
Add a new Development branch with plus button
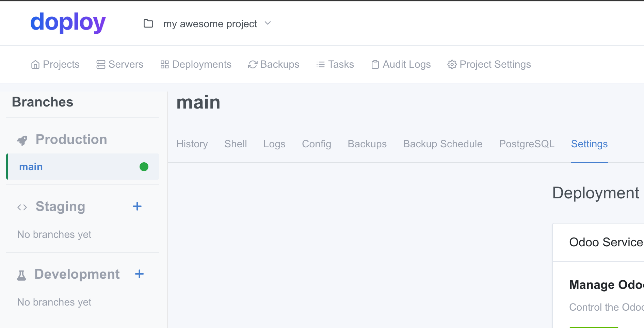pos(139,274)
